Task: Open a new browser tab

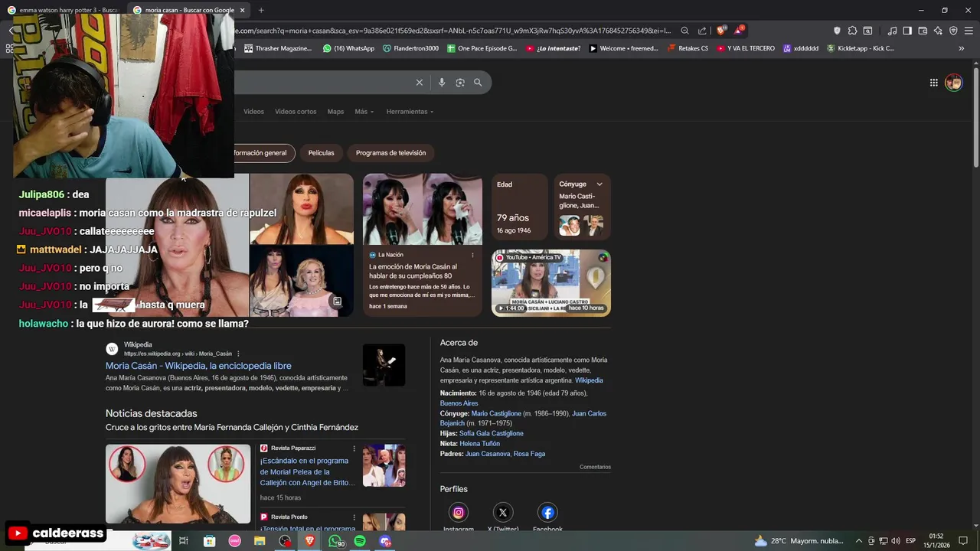Action: 261,10
